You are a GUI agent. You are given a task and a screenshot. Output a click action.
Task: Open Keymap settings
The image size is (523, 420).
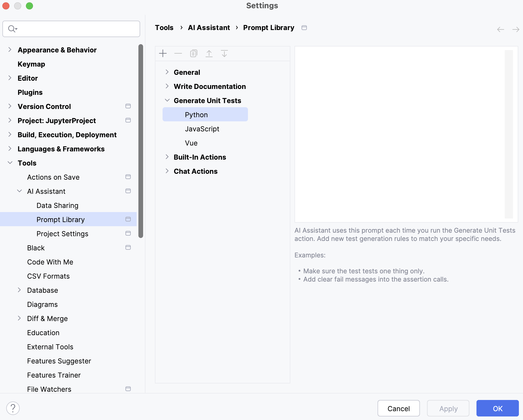[31, 64]
